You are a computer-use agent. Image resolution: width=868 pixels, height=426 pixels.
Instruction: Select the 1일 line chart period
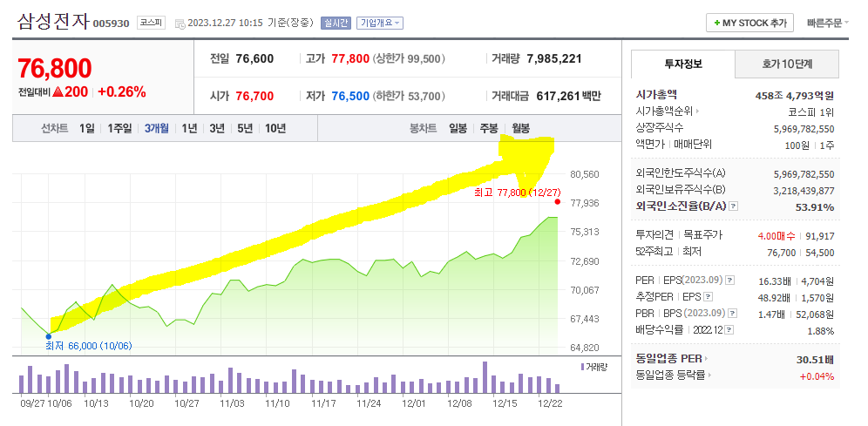87,129
